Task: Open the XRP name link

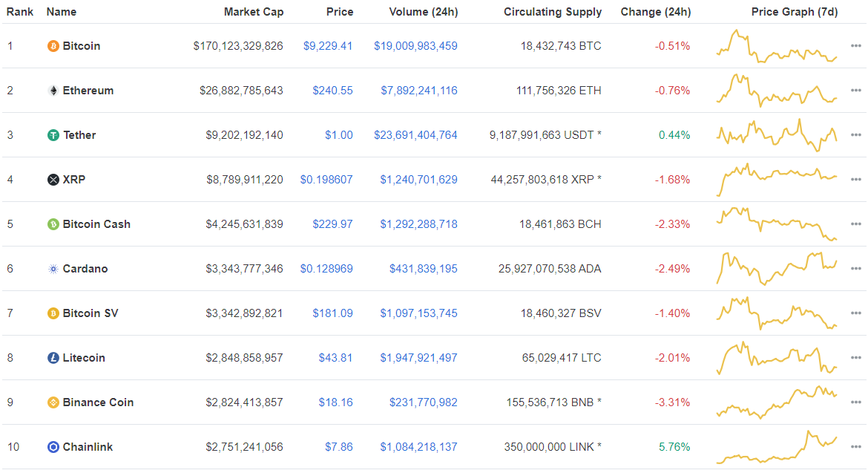Action: coord(73,180)
